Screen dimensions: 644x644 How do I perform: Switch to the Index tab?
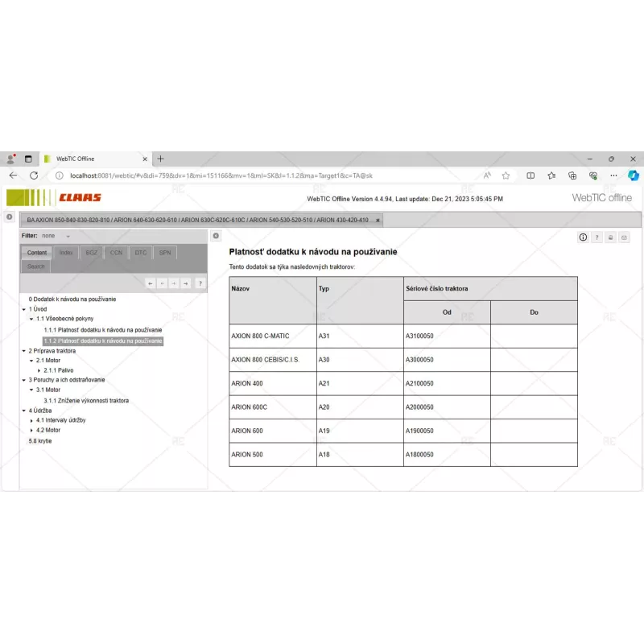[66, 253]
